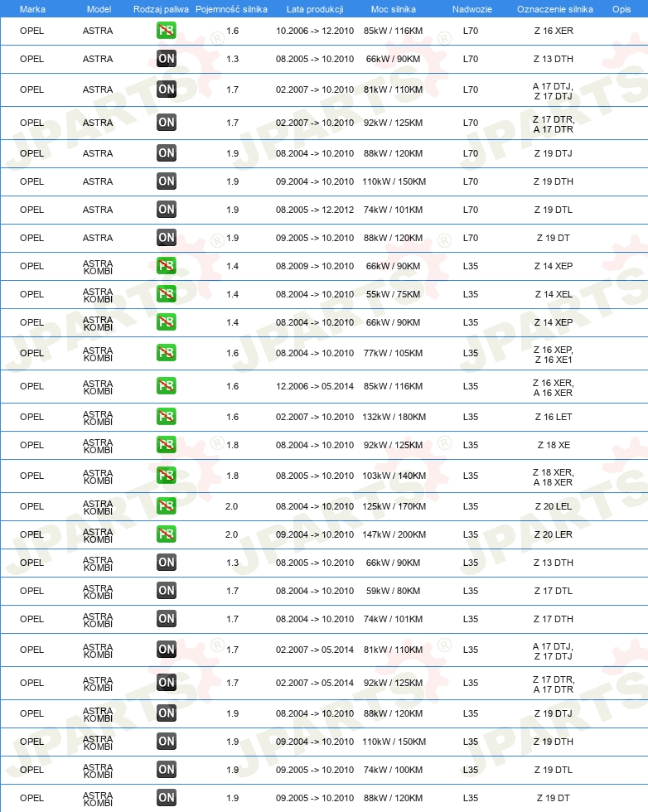Click the petrol icon in the 12.2006 -> 05.2014 row

167,386
